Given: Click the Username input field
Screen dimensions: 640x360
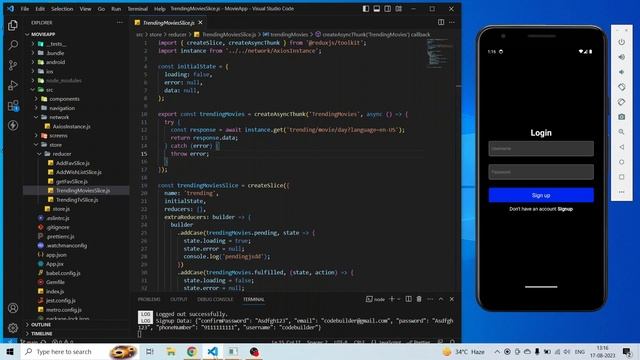Looking at the screenshot, I should point(541,149).
